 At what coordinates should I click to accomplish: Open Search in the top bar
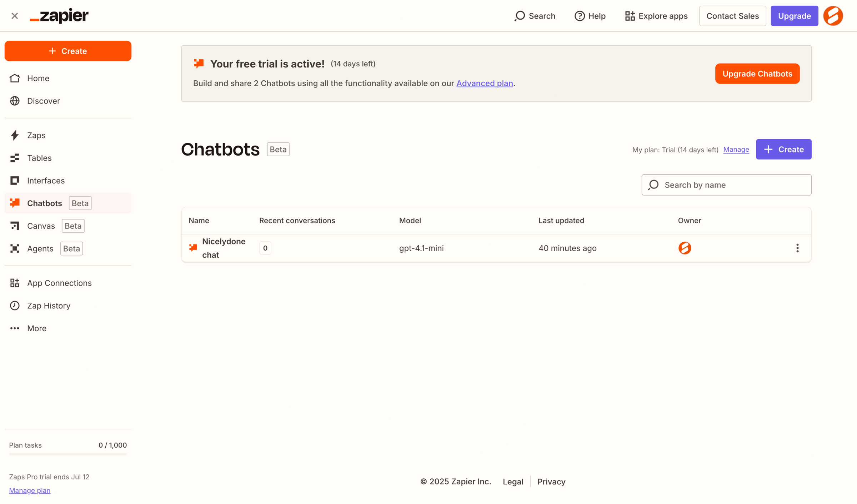coord(535,16)
